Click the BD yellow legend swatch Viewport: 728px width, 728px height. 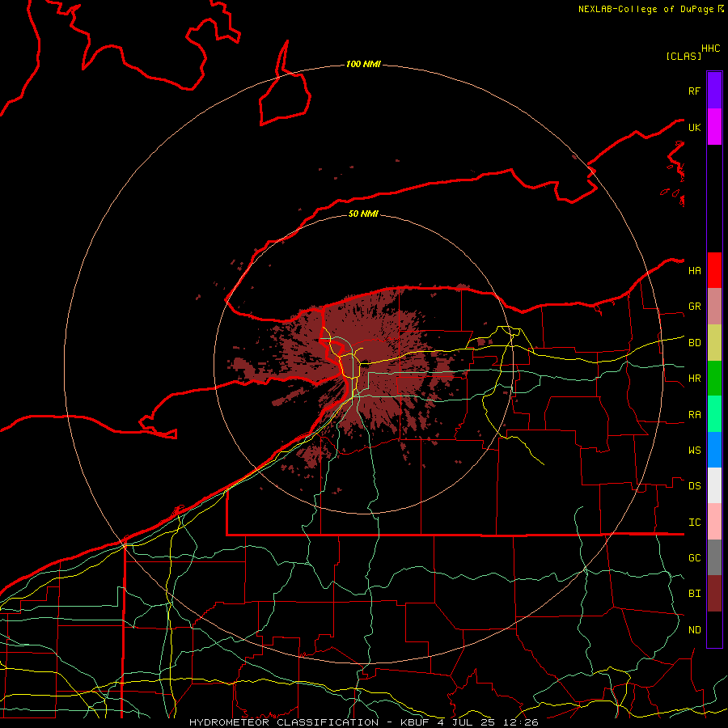714,343
